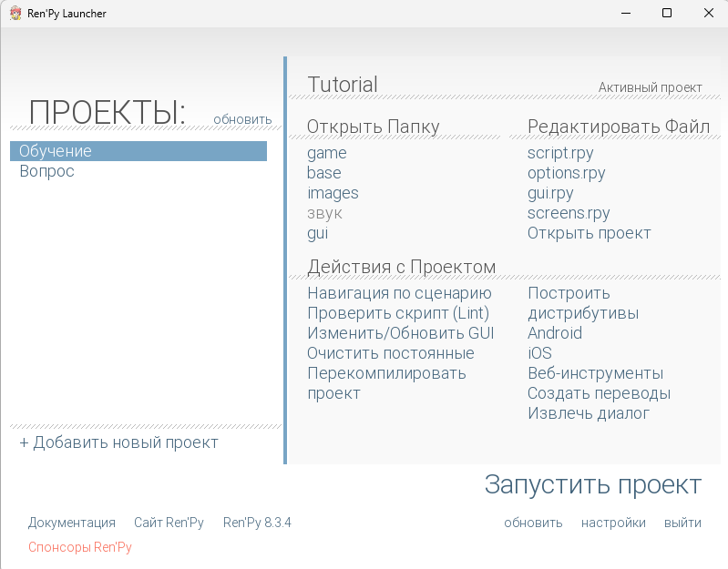Launch with Запустить проект
728x569 pixels.
593,485
